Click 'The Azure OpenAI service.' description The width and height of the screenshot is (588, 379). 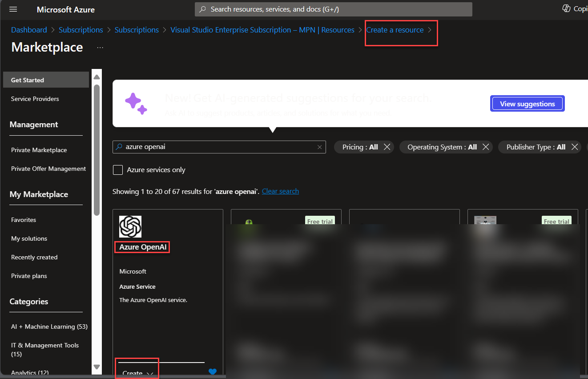point(153,300)
